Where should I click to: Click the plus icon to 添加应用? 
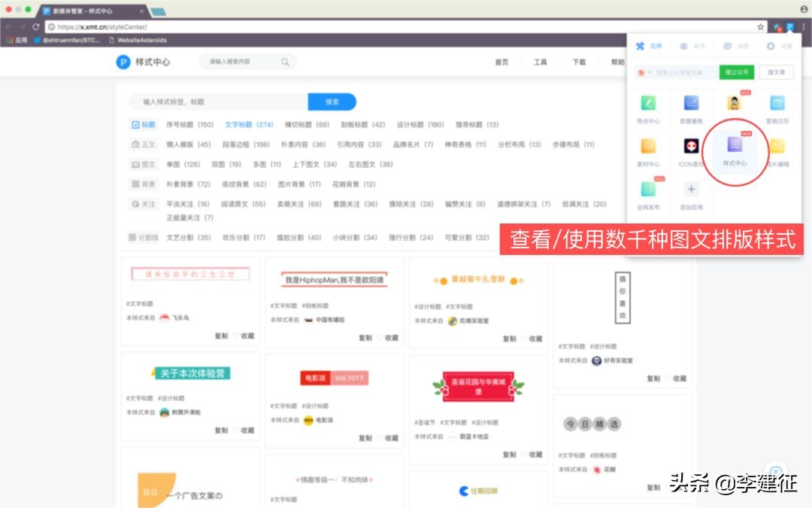click(x=691, y=189)
